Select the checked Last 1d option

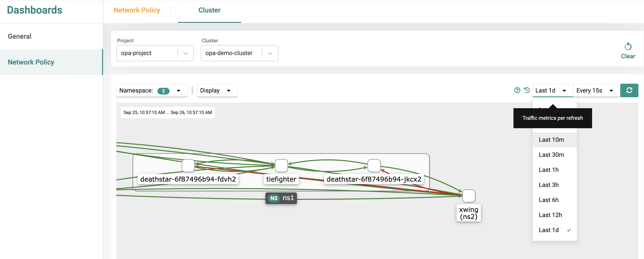pyautogui.click(x=549, y=230)
